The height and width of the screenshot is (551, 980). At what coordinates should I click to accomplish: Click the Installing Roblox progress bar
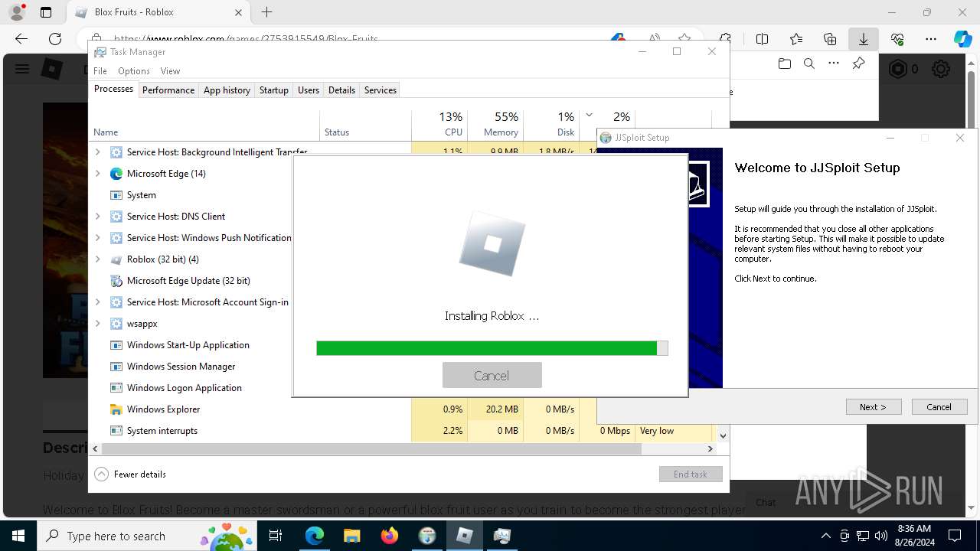tap(492, 348)
